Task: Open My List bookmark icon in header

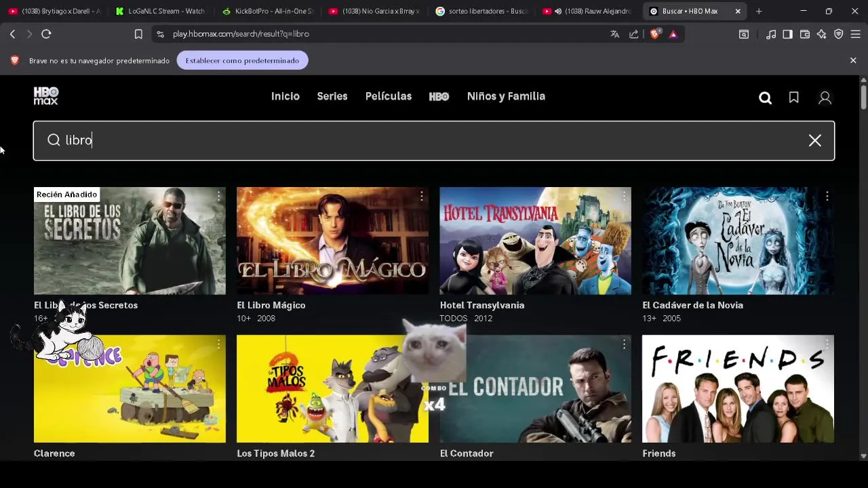Action: coord(793,98)
